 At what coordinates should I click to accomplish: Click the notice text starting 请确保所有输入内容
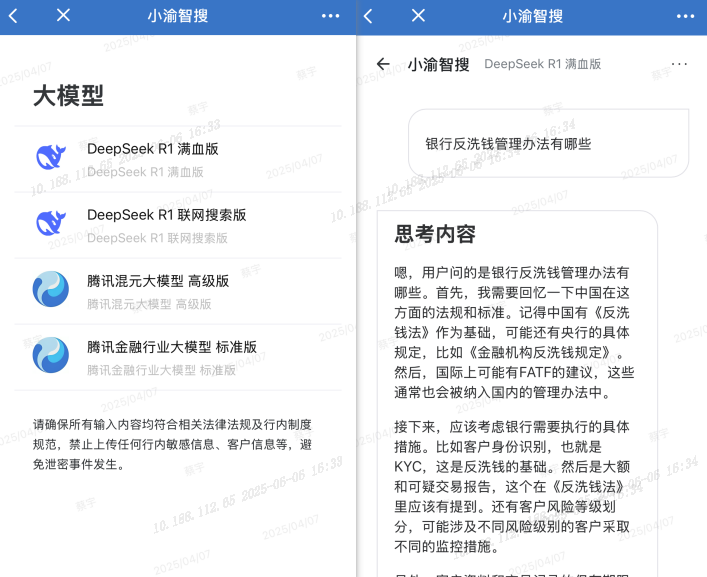pos(172,444)
